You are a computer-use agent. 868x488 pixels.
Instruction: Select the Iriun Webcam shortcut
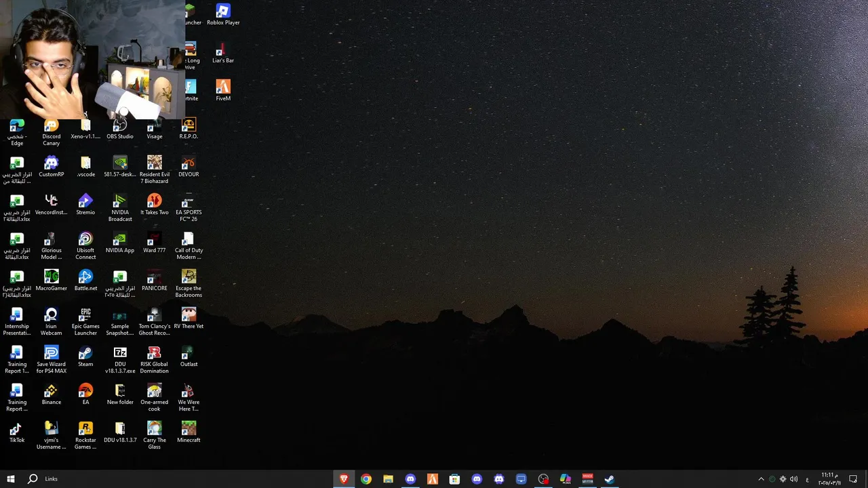pyautogui.click(x=51, y=322)
